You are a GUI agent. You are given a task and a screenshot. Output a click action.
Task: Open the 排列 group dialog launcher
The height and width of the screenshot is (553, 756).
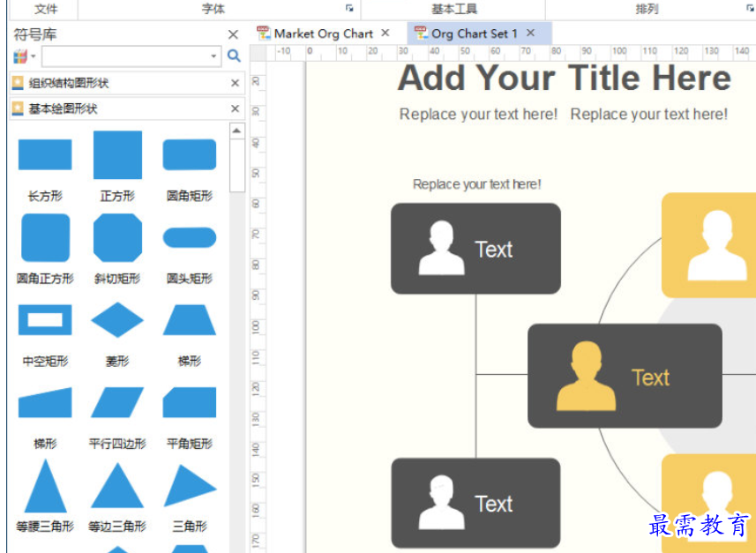[750, 8]
